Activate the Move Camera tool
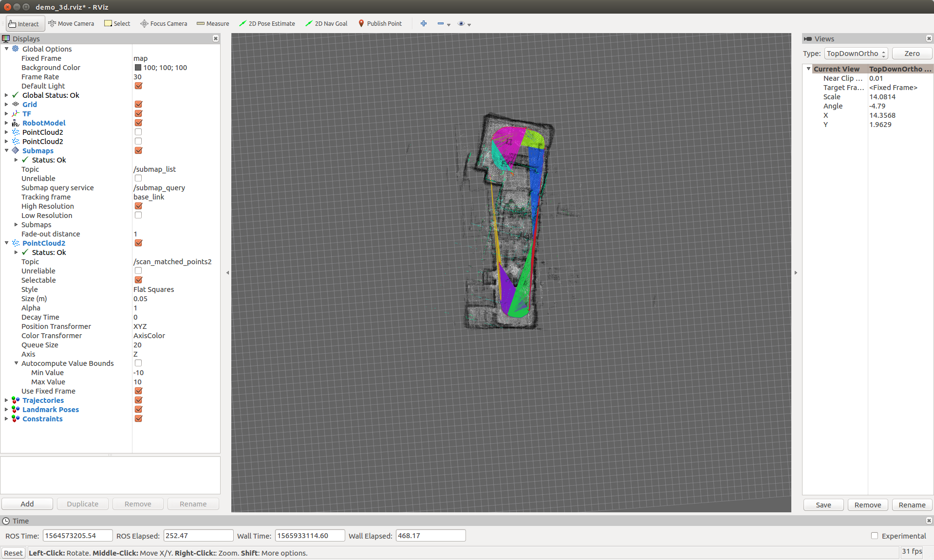 [71, 23]
